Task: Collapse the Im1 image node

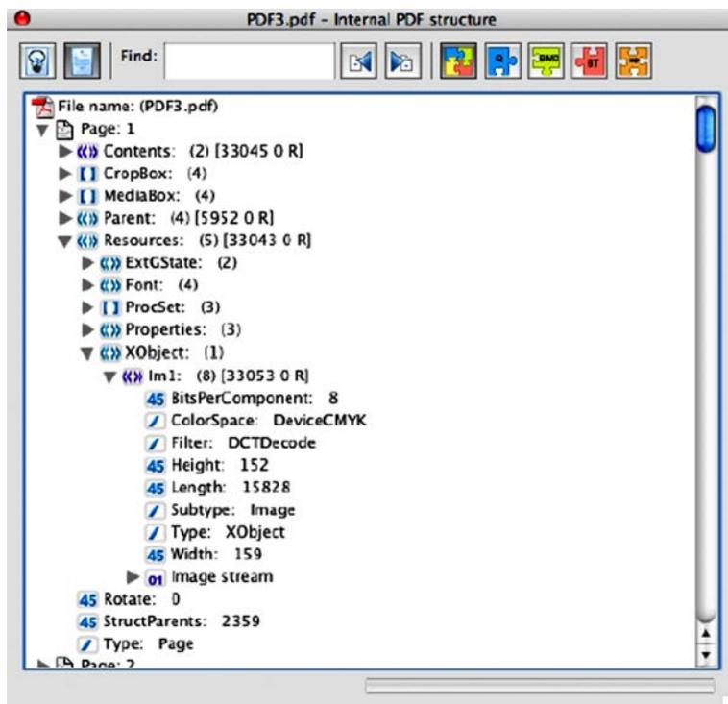Action: click(109, 376)
